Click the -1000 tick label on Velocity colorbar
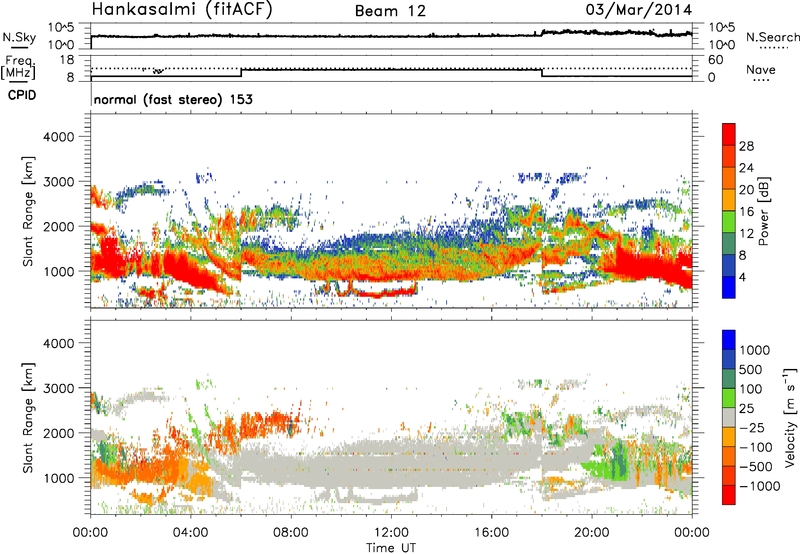Image resolution: width=800 pixels, height=554 pixels. (760, 486)
